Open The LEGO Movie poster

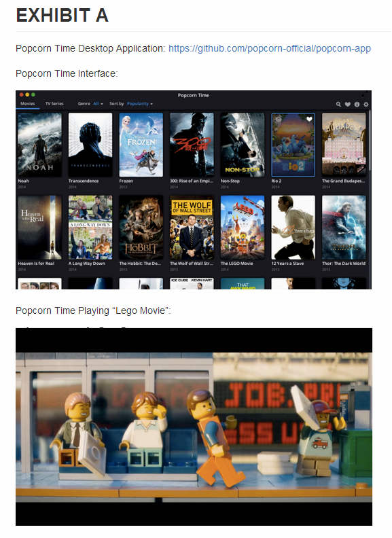click(243, 227)
